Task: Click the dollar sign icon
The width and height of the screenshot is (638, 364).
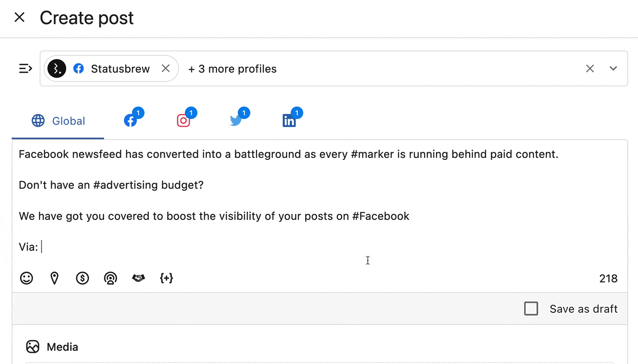Action: 83,278
